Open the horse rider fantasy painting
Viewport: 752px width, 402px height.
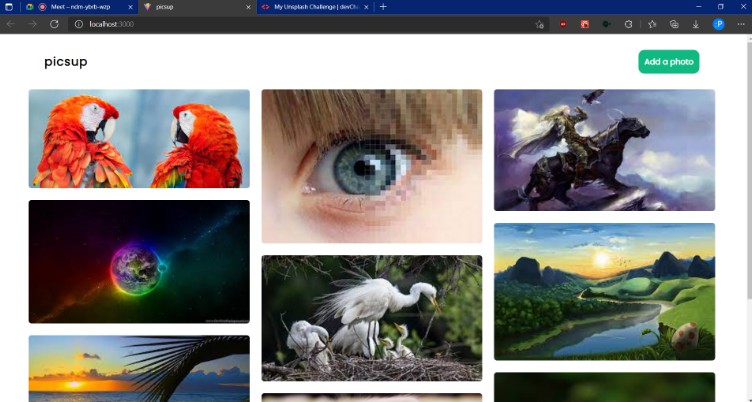pyautogui.click(x=604, y=150)
